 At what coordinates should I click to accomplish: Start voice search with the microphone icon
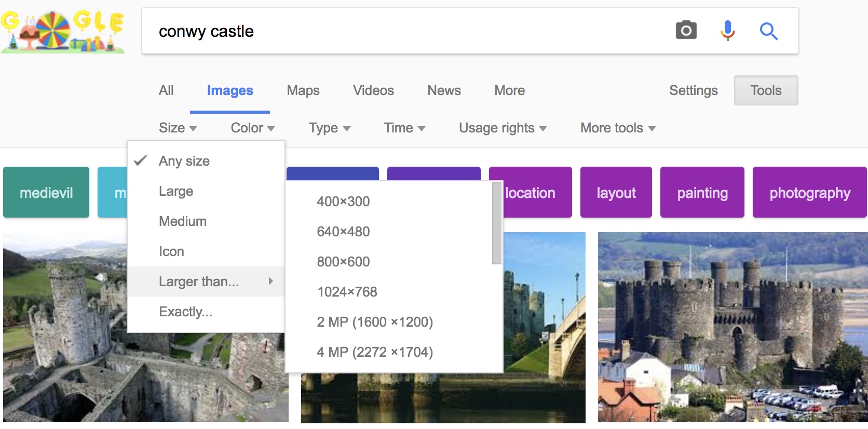728,31
